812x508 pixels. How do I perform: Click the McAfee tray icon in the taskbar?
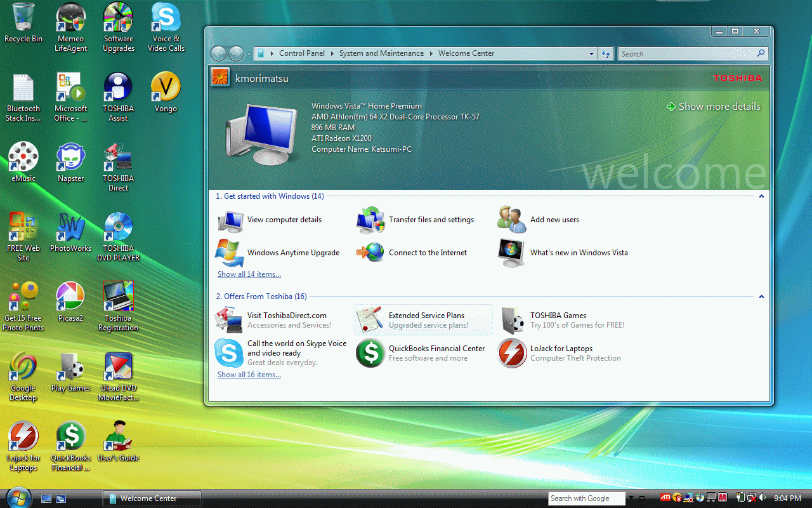coord(722,498)
